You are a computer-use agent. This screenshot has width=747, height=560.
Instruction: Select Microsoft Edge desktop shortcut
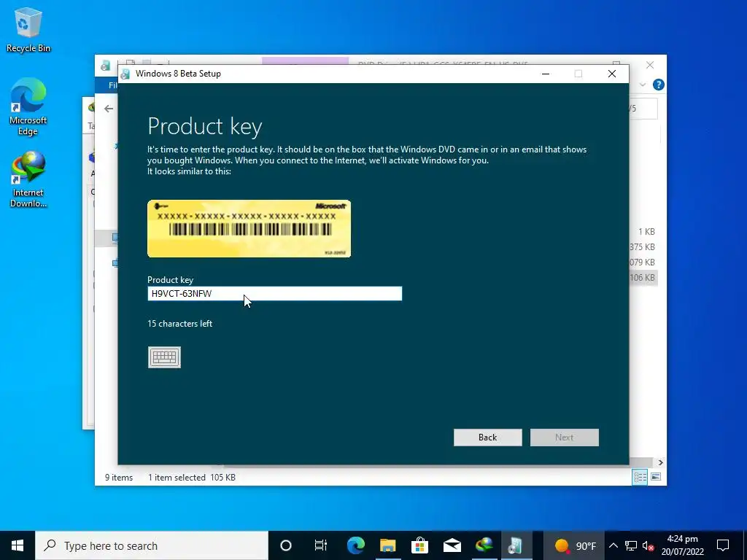tap(28, 107)
